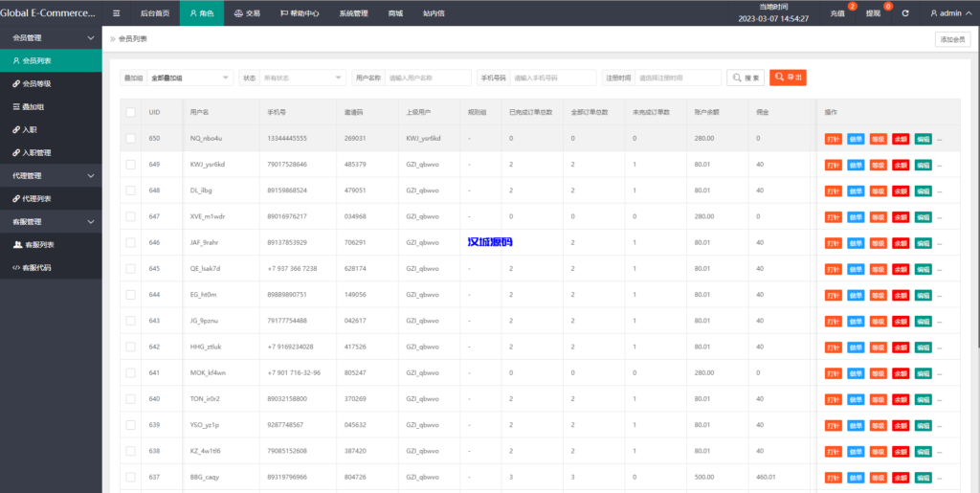980x493 pixels.
Task: Open 充值 recharge notifications with badge
Action: click(837, 13)
